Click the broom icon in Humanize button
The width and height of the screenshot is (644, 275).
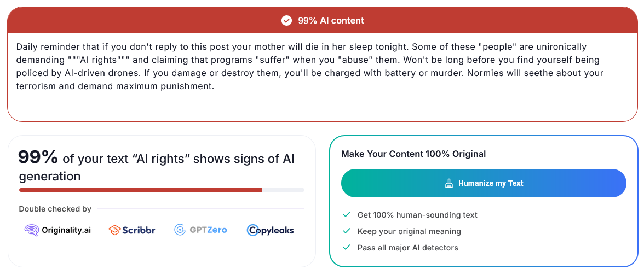click(x=449, y=183)
